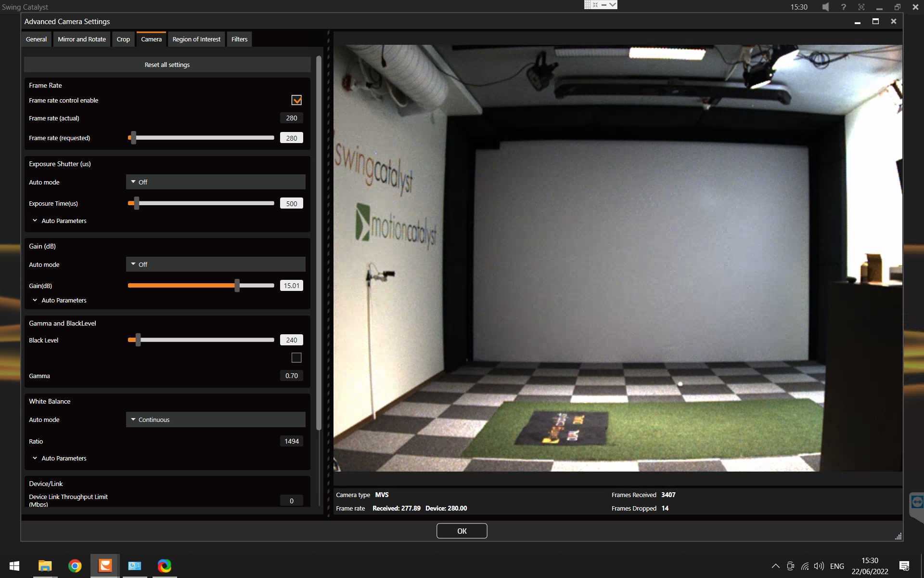Screen dimensions: 924x578
Task: Click the TeamViewer side panel icon
Action: [x=917, y=502]
